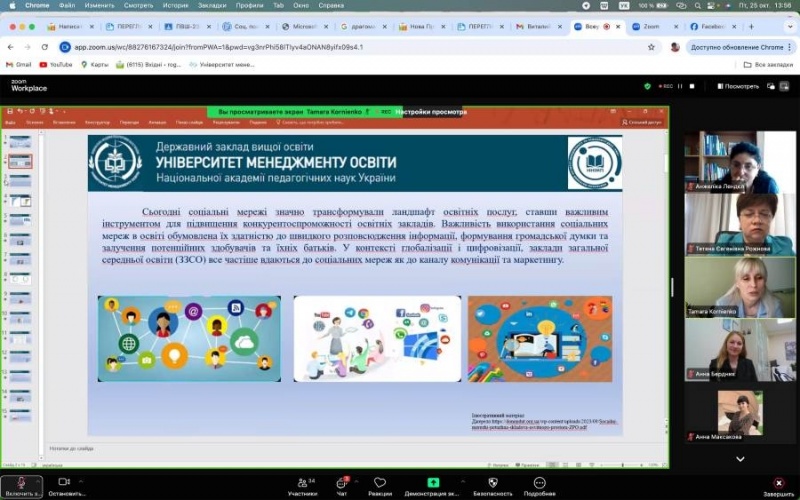The image size is (800, 500).
Task: Expand video options arrow beside camera
Action: [82, 482]
